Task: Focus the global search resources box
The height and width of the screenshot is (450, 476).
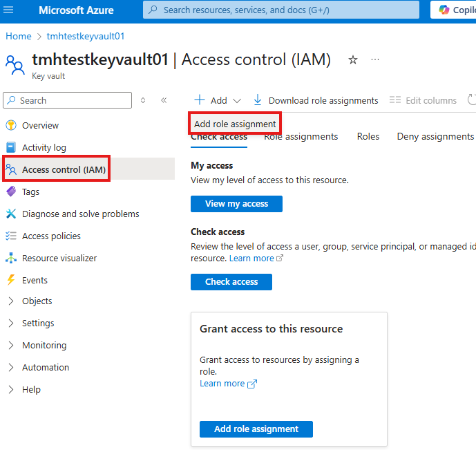Action: (281, 10)
